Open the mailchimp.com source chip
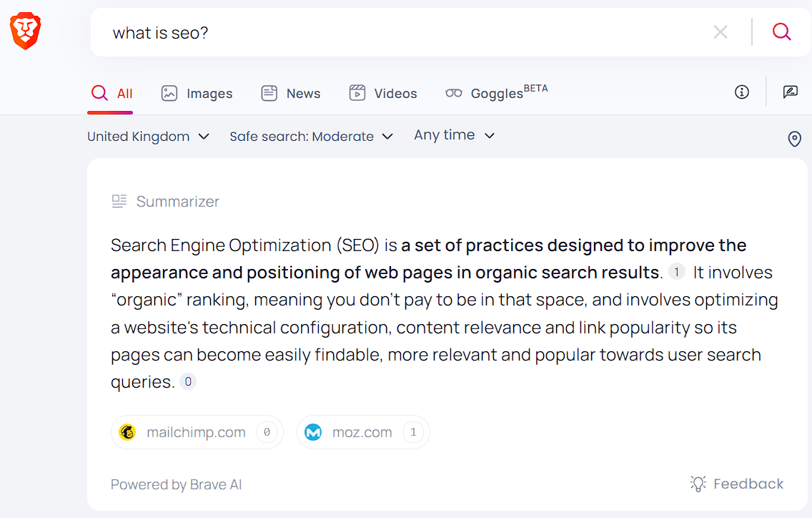This screenshot has height=518, width=812. tap(197, 432)
